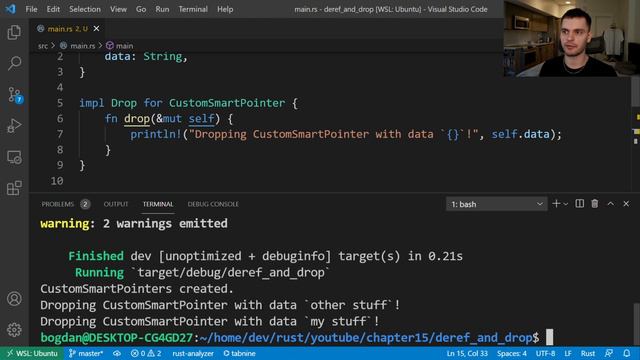Synchronize changes via cloud status icon

coord(117,353)
